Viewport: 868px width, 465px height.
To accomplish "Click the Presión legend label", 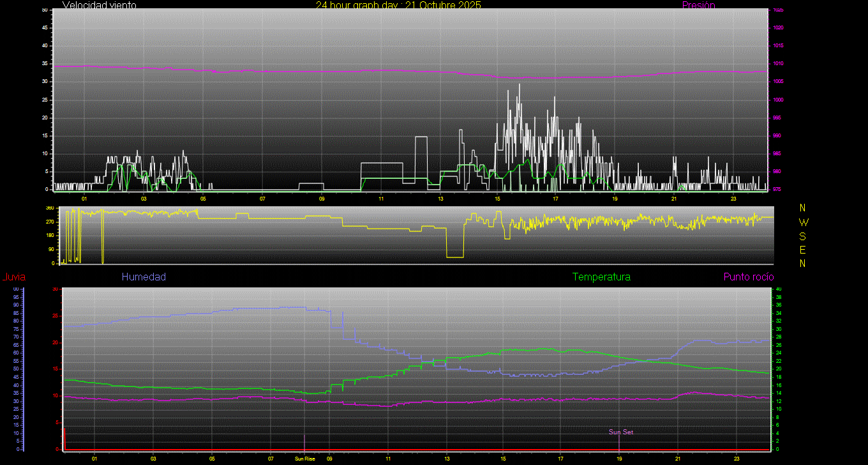I will click(698, 5).
